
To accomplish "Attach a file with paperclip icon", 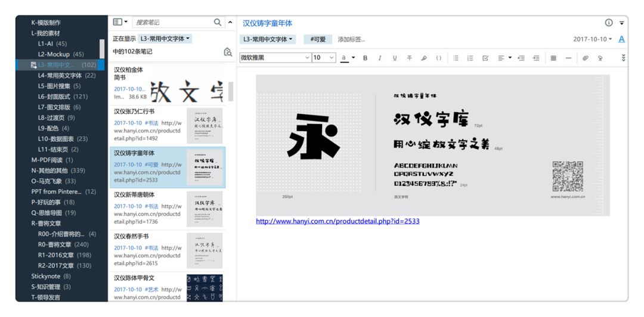I will [x=586, y=58].
